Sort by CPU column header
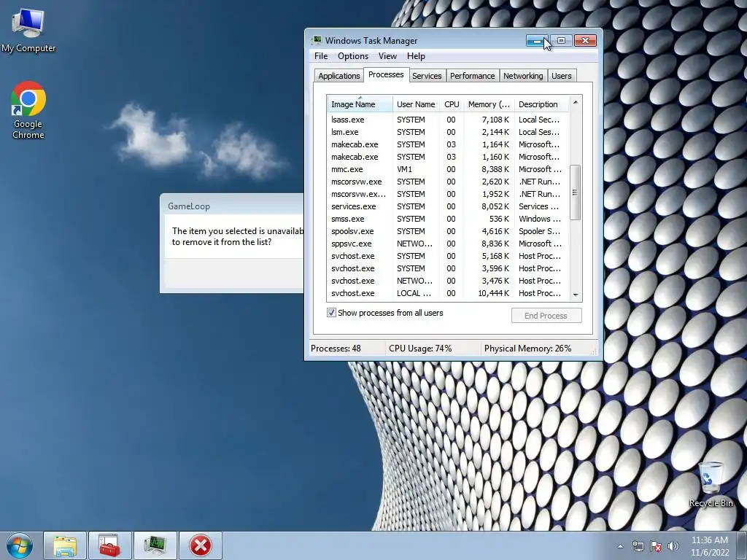The image size is (747, 560). point(452,104)
